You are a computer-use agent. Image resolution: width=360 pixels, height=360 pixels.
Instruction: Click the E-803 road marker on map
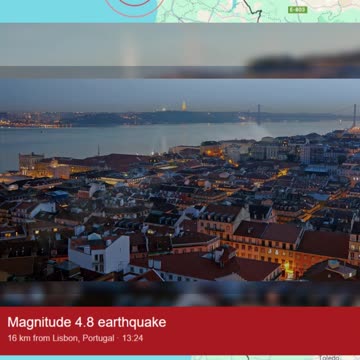pos(297,10)
